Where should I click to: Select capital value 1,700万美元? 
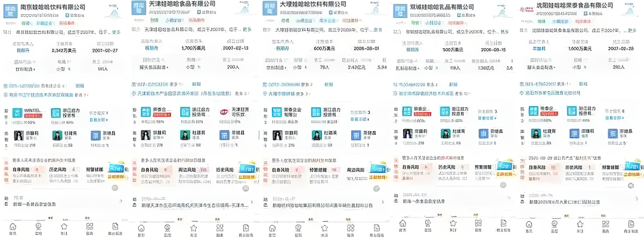click(192, 48)
